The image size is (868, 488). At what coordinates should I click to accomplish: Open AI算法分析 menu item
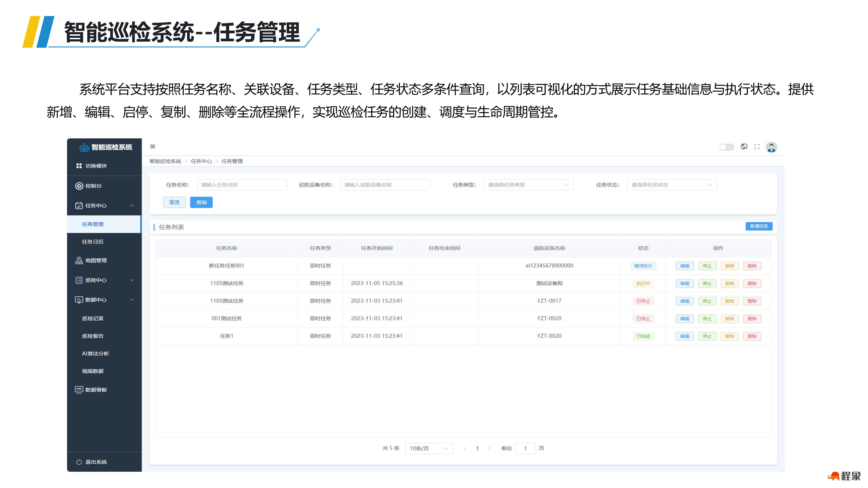(104, 354)
